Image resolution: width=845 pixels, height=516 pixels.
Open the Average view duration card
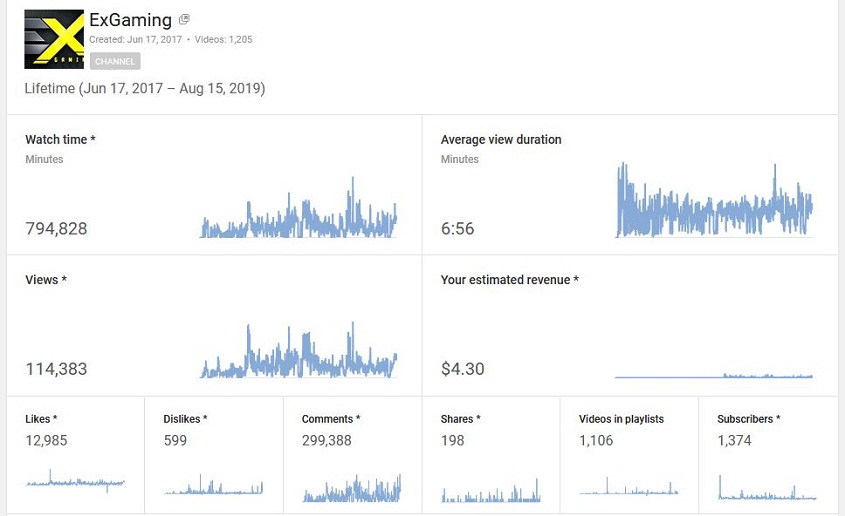(630, 184)
